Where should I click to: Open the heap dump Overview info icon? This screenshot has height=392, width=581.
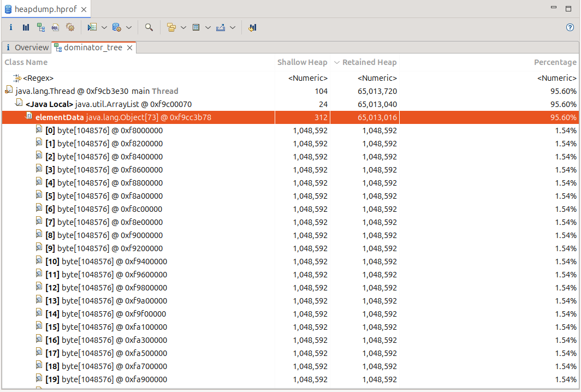pos(11,27)
